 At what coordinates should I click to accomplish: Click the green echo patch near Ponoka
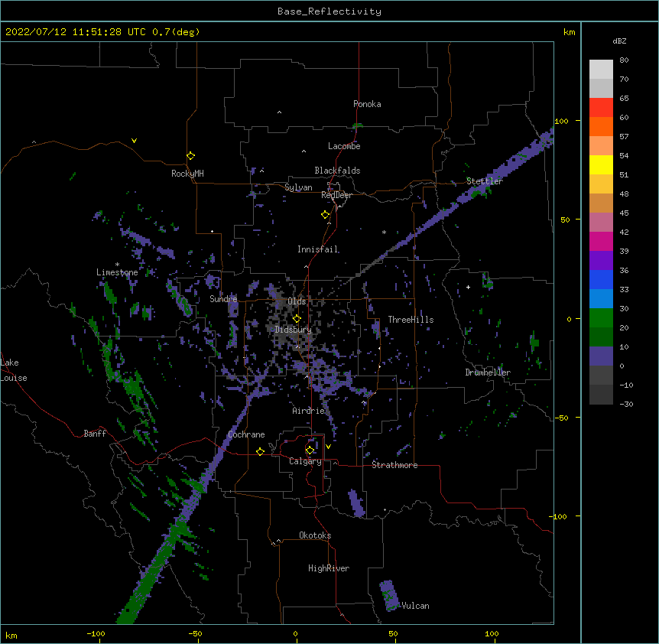[x=358, y=125]
